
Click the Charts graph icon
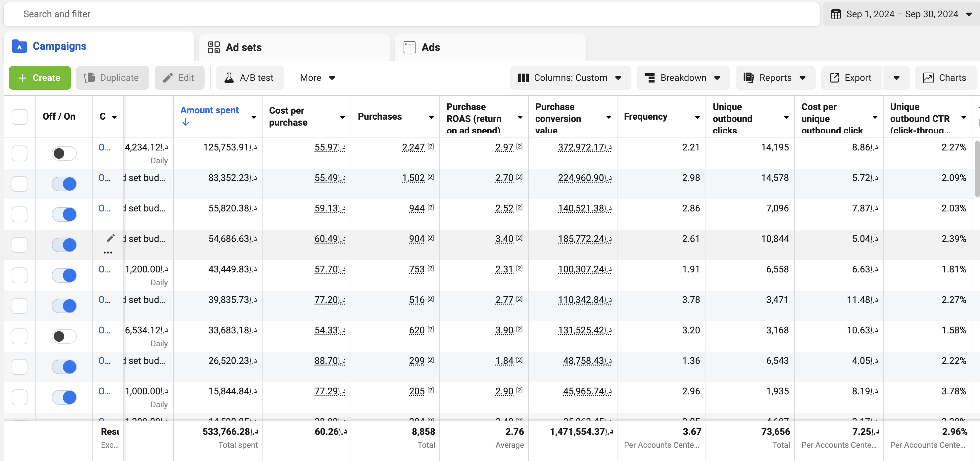[x=928, y=78]
